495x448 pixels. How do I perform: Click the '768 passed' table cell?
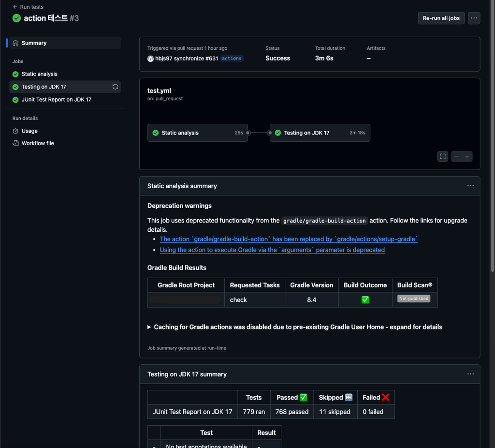point(291,412)
